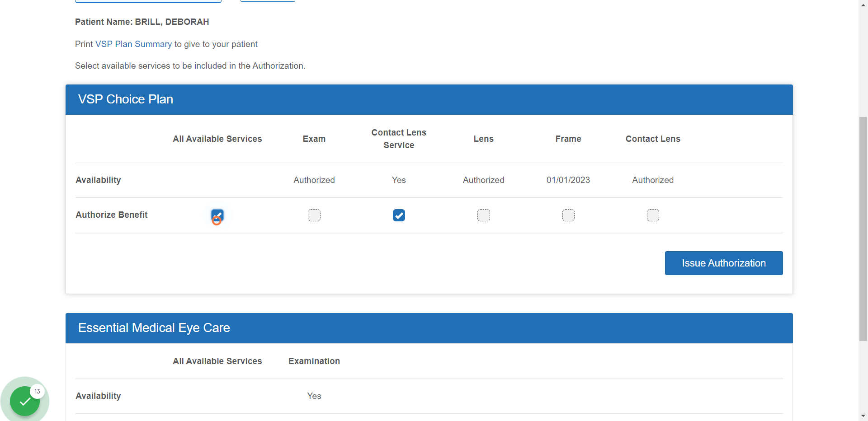Click Authorized under the Lens column
Screen dimensions: 868x421
[484, 180]
